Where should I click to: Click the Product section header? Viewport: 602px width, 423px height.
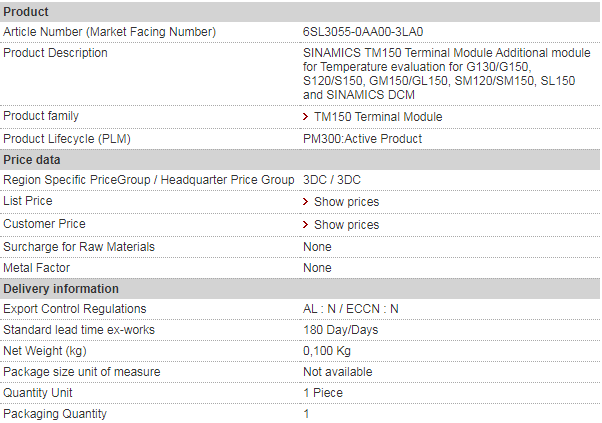300,12
